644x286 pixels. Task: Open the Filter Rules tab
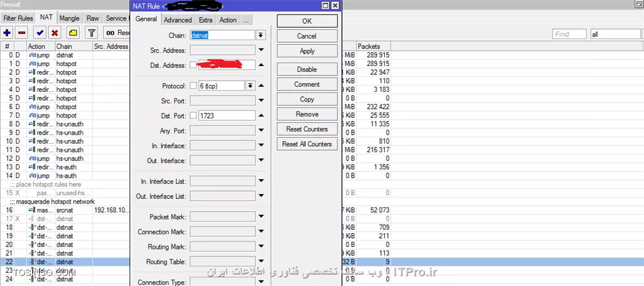[x=18, y=18]
